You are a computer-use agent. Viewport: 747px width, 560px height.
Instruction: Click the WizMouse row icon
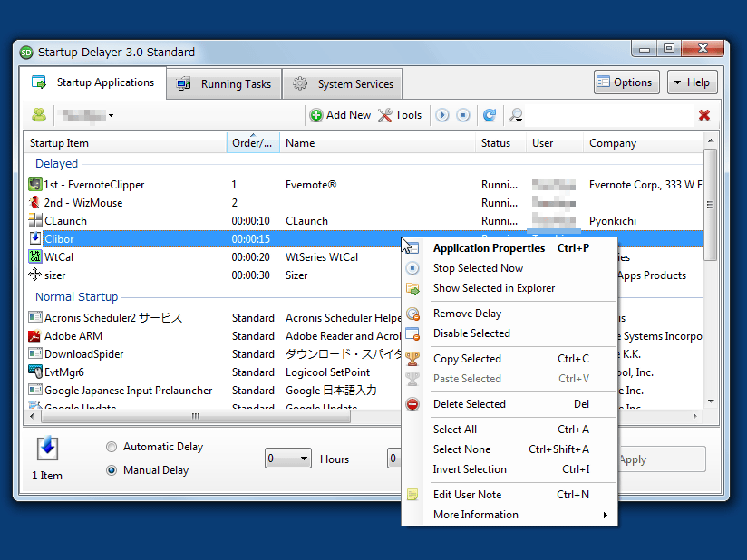34,202
